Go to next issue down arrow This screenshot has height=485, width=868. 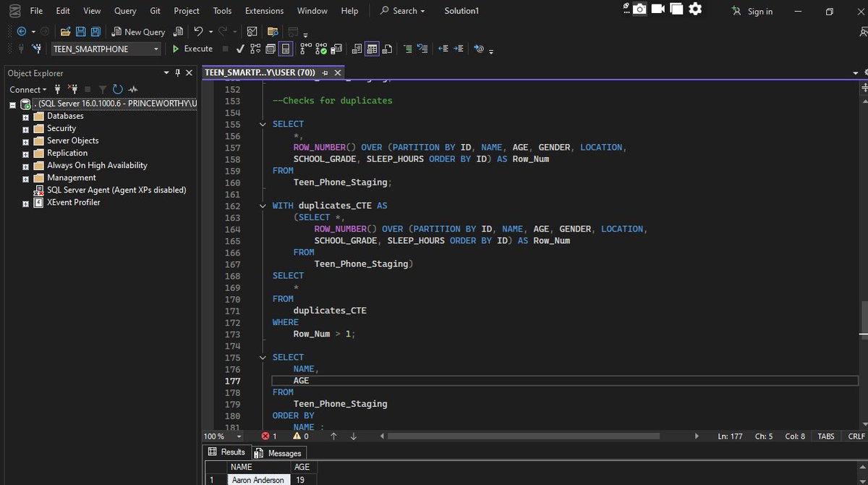pos(353,436)
